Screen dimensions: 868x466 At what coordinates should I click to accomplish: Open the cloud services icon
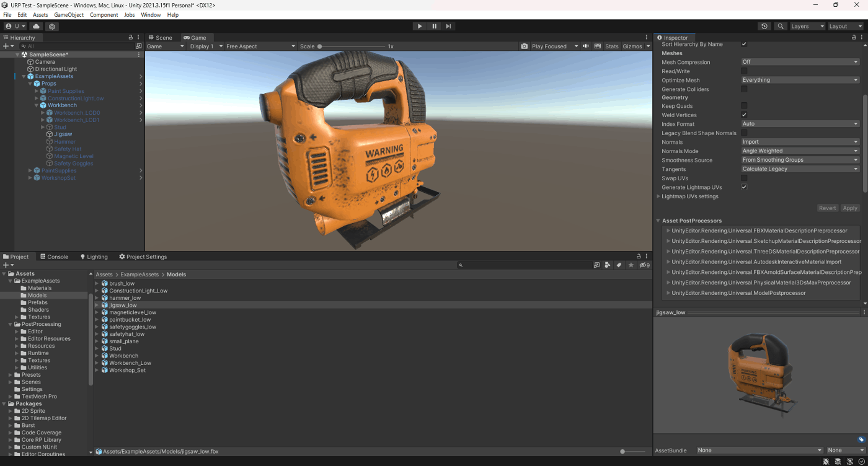pos(37,27)
